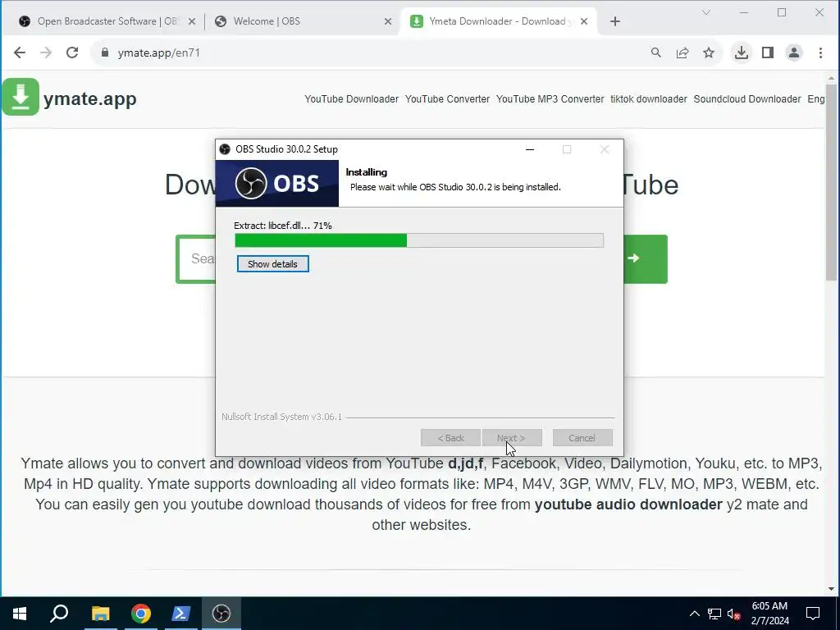This screenshot has height=630, width=840.
Task: Minimize the OBS Studio Setup window
Action: pyautogui.click(x=530, y=149)
